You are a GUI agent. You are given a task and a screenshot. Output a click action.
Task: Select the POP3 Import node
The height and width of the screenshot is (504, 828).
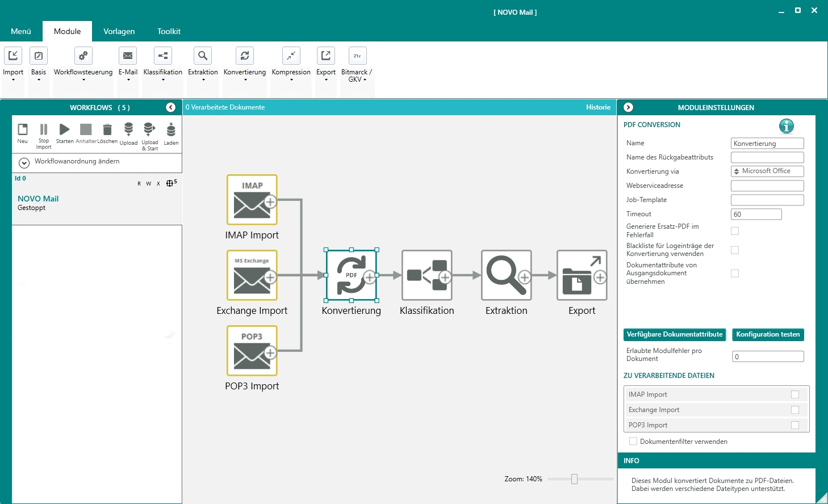point(252,351)
